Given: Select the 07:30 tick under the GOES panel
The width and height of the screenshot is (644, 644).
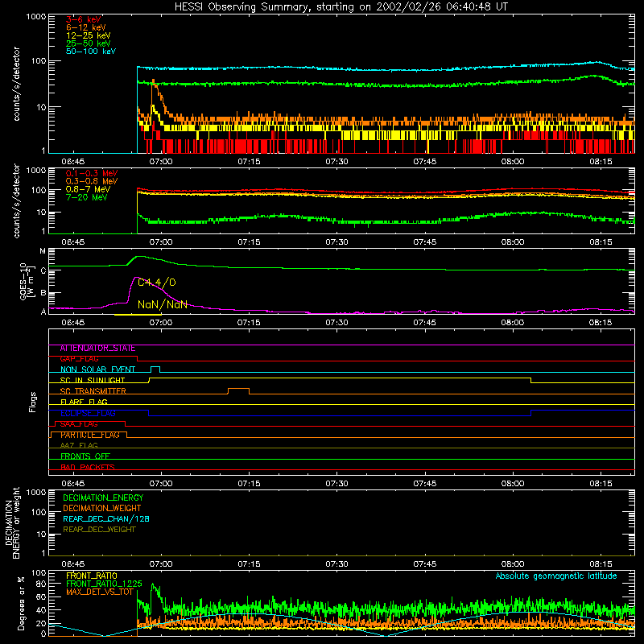Looking at the screenshot, I should [336, 323].
